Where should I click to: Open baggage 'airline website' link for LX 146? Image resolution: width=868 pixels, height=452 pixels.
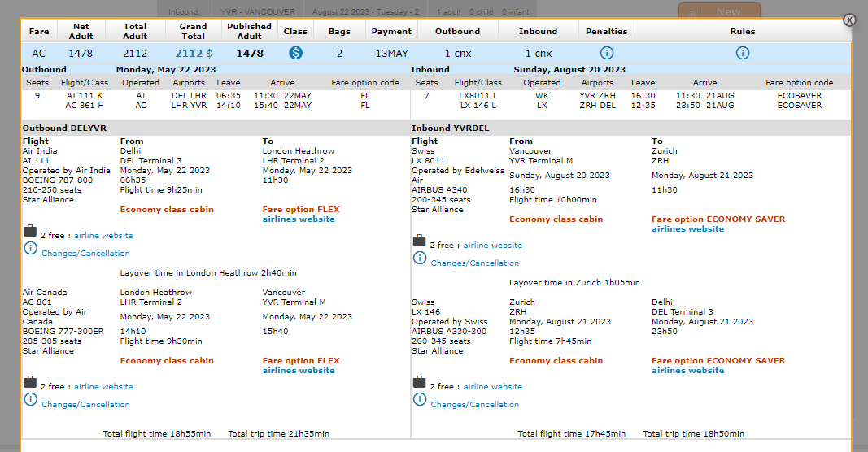coord(493,387)
